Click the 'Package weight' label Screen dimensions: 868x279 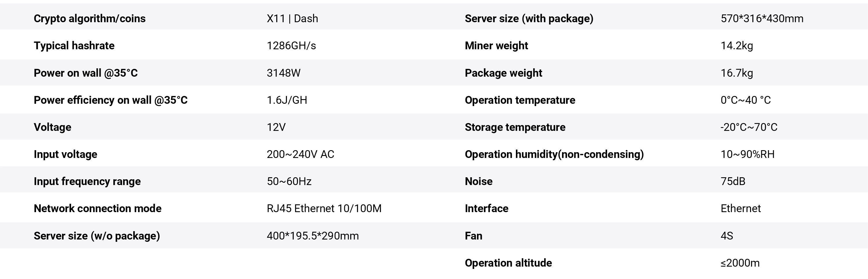click(x=503, y=73)
